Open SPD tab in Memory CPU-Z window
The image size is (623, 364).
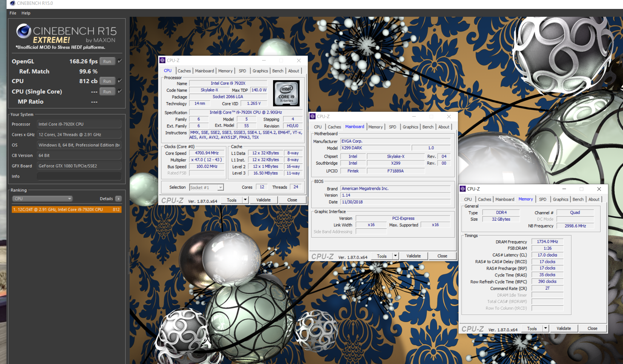point(543,199)
